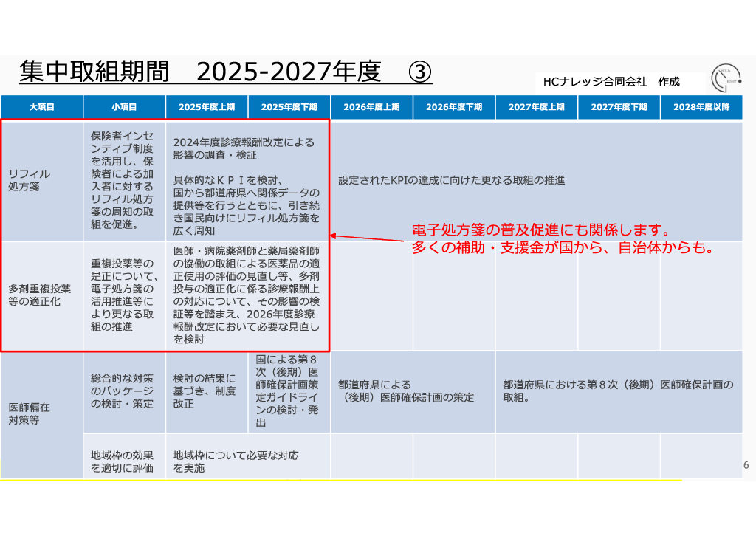Select the 地域枠の効果を適切に評価 cell

pyautogui.click(x=123, y=461)
